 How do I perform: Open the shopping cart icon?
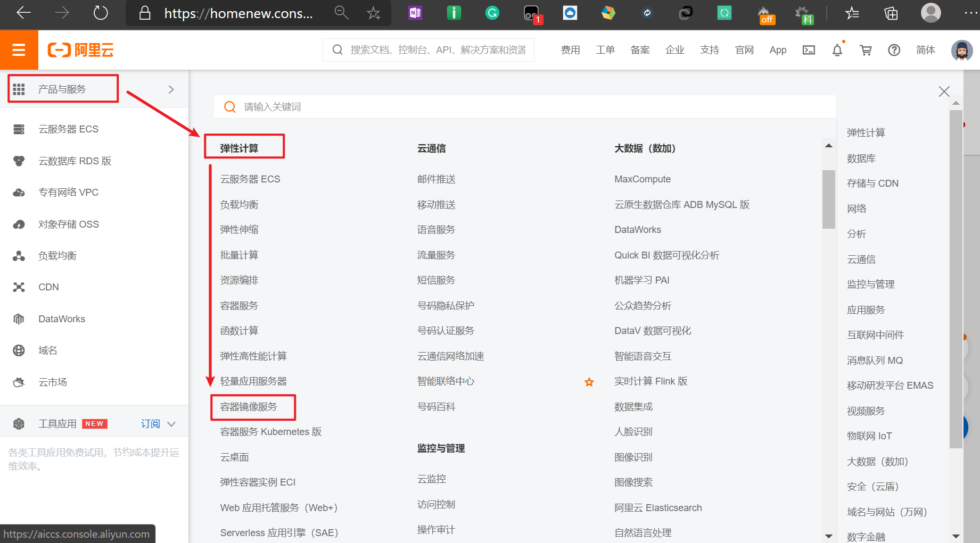coord(866,50)
